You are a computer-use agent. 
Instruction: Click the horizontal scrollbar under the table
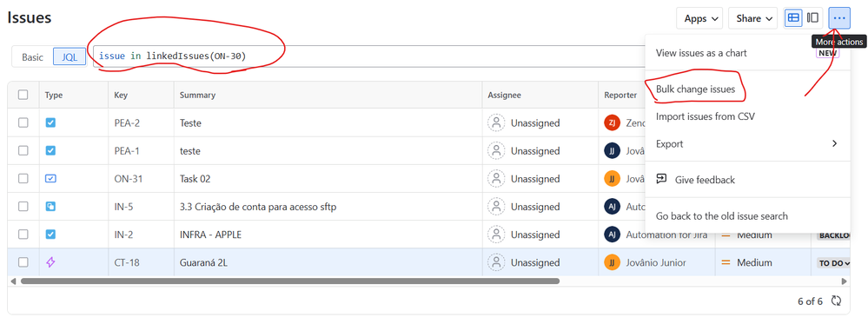pyautogui.click(x=290, y=281)
